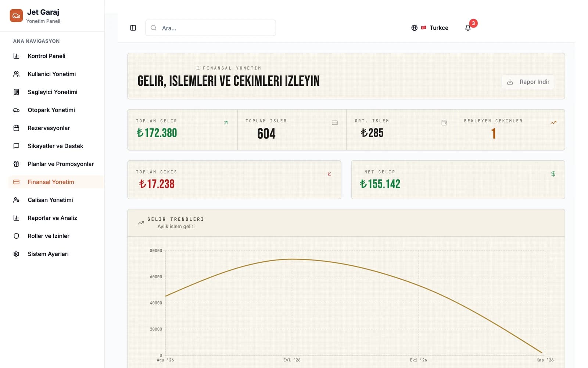Click the Calisan Yonetimi user-cog icon
The width and height of the screenshot is (588, 368).
click(x=16, y=200)
